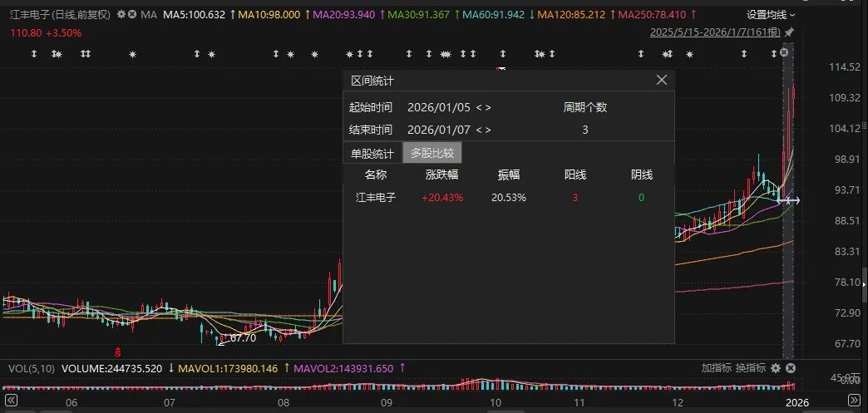Click the 加指标 button
Image resolution: width=868 pixels, height=413 pixels.
coord(717,368)
